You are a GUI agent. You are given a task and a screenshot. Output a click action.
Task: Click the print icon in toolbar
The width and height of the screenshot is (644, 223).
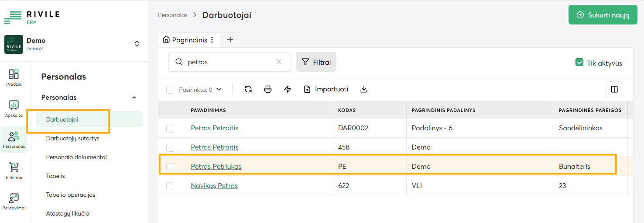tap(268, 89)
